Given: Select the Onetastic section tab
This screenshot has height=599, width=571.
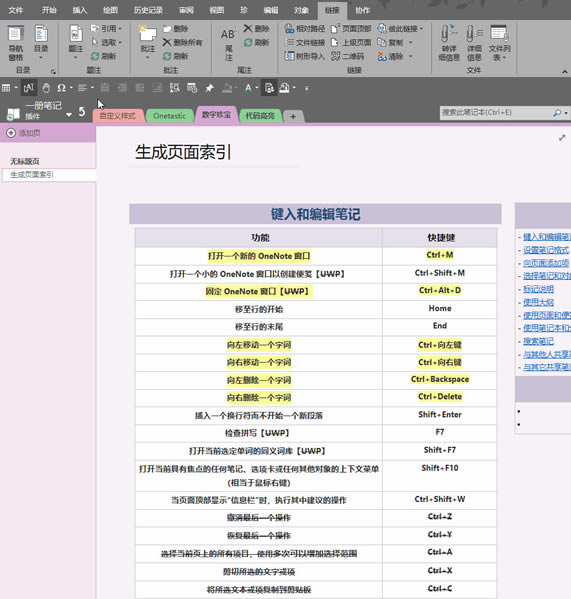Looking at the screenshot, I should point(169,116).
